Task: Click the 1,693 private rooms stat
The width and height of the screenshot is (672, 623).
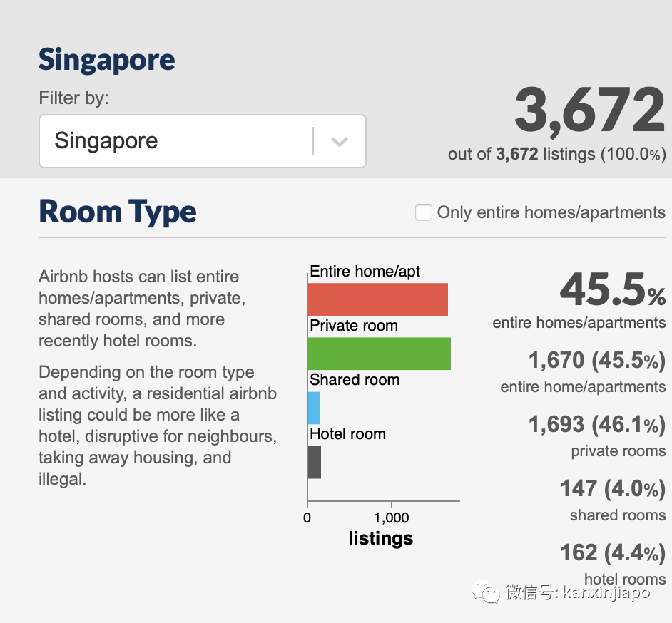Action: click(596, 425)
